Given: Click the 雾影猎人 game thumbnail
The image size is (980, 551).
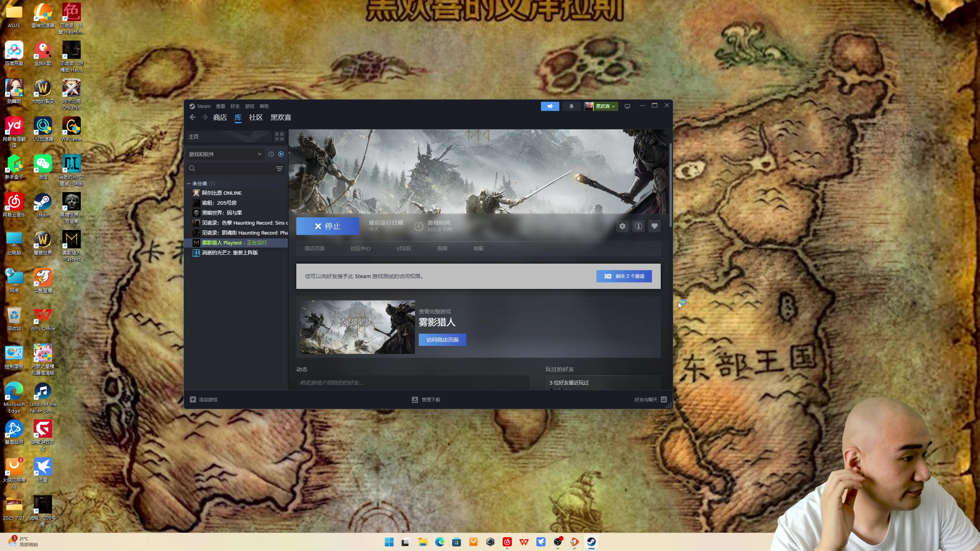Looking at the screenshot, I should (358, 327).
